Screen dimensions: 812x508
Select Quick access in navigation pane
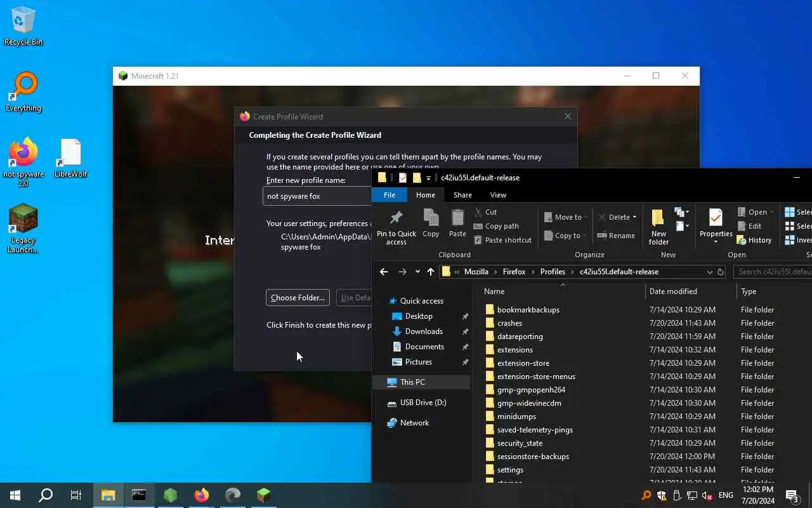tap(421, 301)
